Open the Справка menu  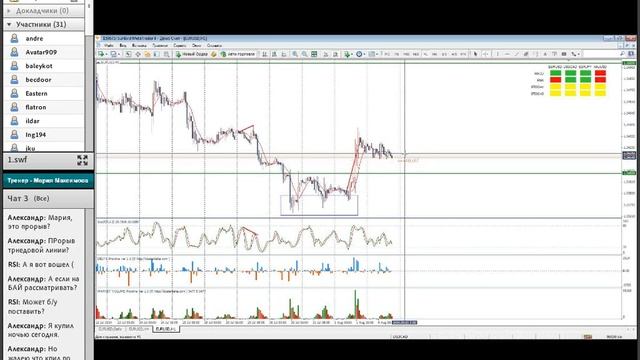pyautogui.click(x=214, y=46)
